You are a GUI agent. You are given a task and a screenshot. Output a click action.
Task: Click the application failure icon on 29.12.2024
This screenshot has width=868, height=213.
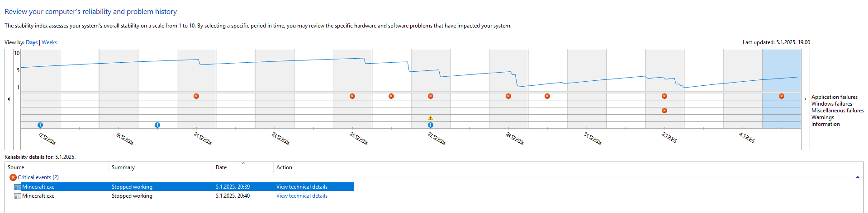coord(508,96)
